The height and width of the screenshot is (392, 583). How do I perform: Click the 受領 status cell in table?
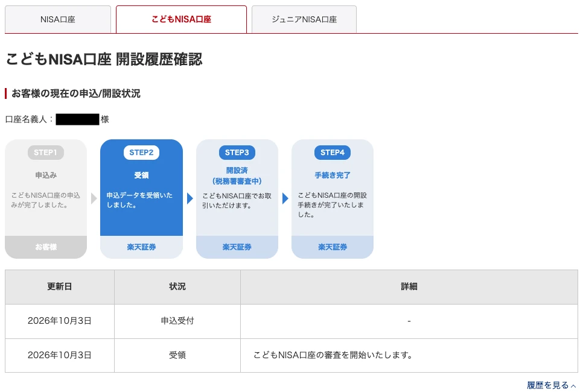click(177, 355)
